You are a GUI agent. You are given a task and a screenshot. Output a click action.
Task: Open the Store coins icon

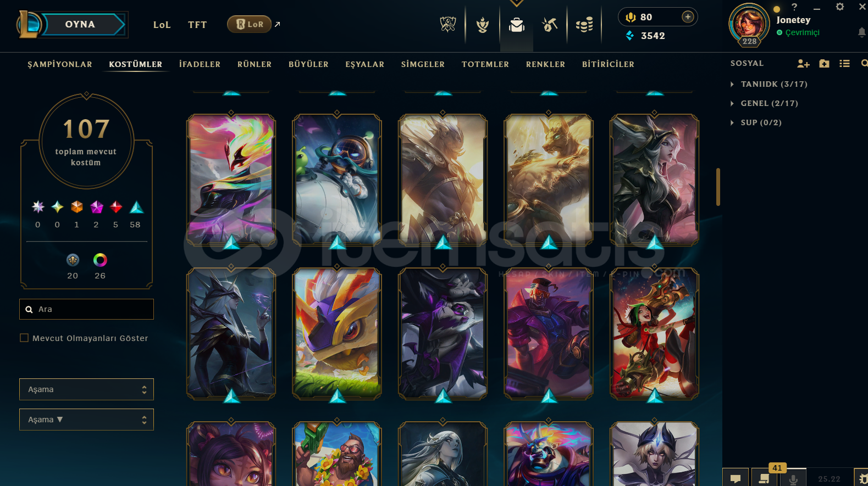584,25
